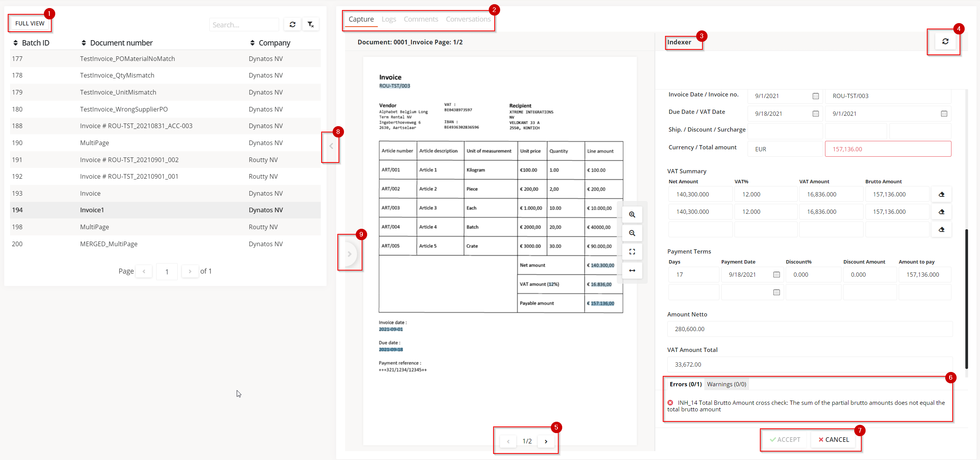The image size is (980, 460).
Task: Expand the hidden side panel
Action: pyautogui.click(x=350, y=254)
